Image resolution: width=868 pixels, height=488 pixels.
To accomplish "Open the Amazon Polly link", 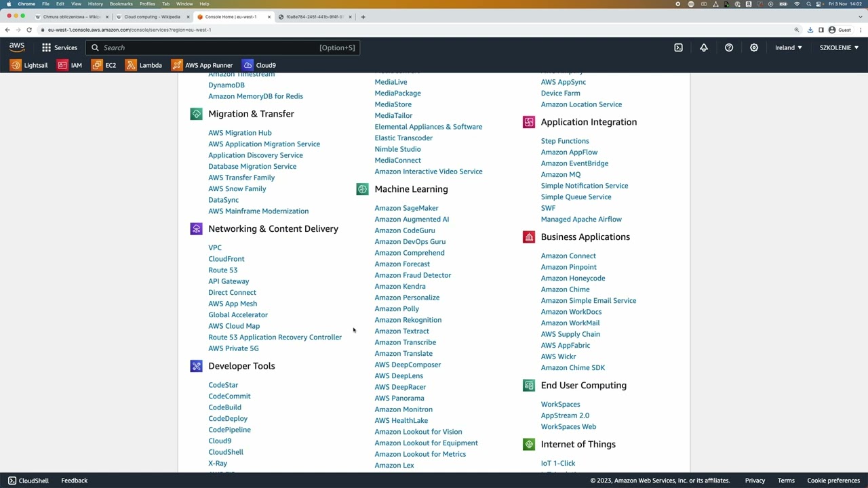I will pos(397,308).
